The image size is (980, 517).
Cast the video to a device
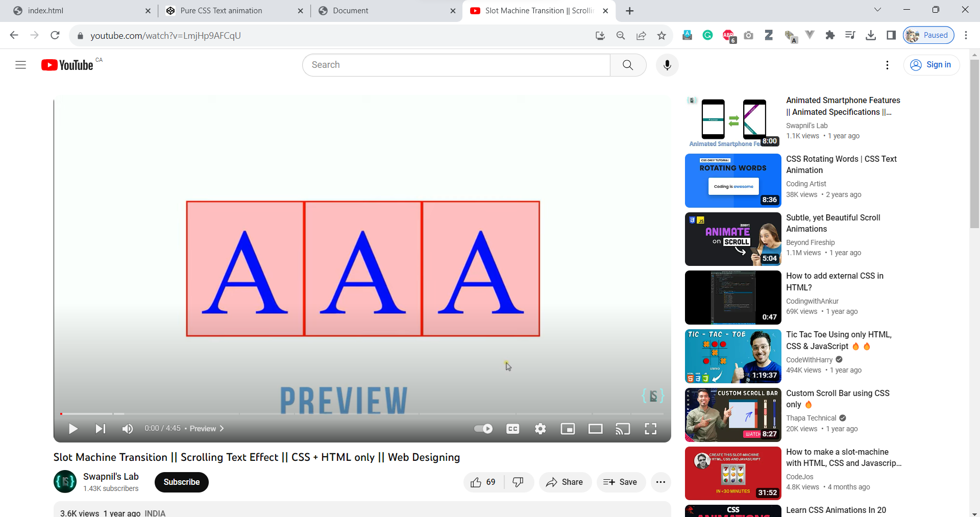click(x=623, y=429)
